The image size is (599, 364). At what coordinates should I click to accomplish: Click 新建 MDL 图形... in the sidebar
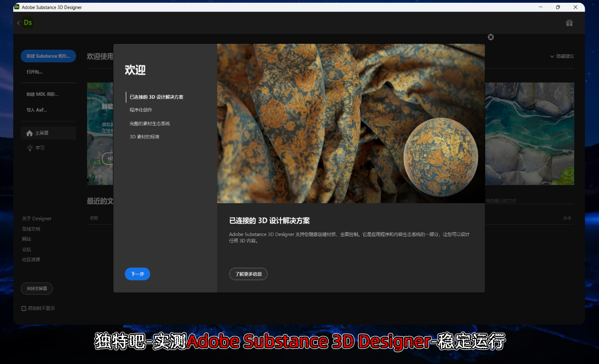[42, 94]
